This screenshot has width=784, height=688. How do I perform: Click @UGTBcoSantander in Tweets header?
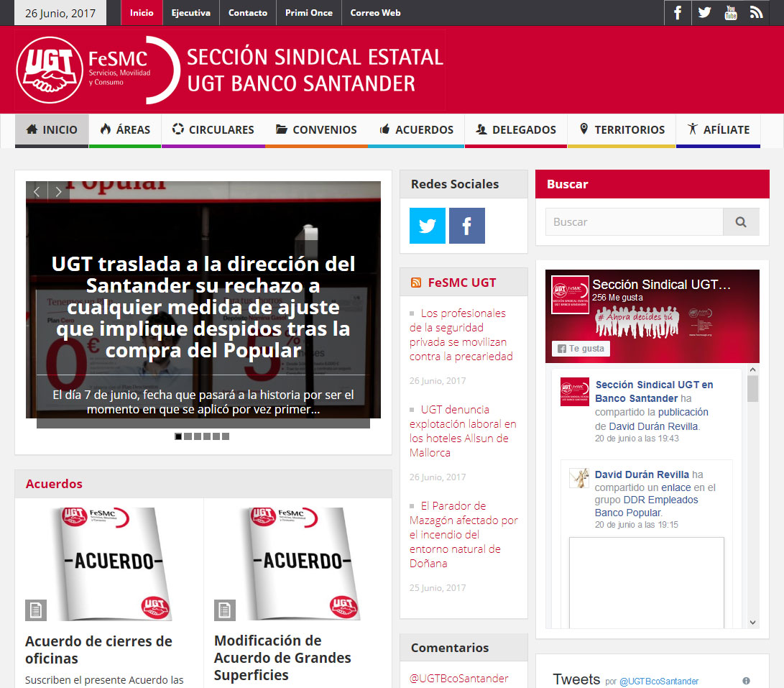pos(658,681)
